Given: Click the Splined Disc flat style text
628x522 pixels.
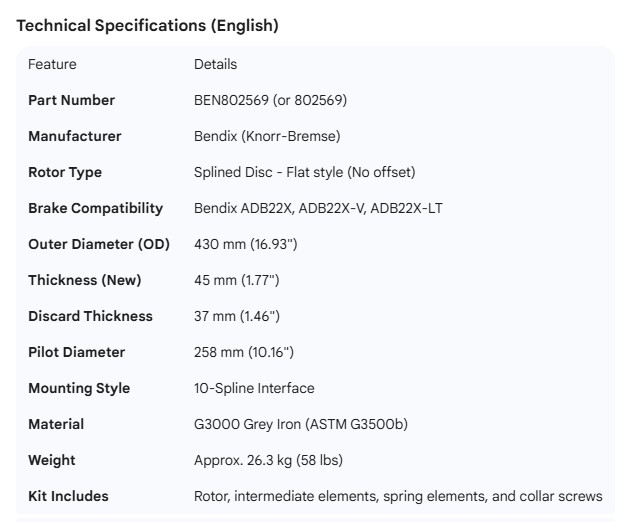Looking at the screenshot, I should tap(304, 172).
